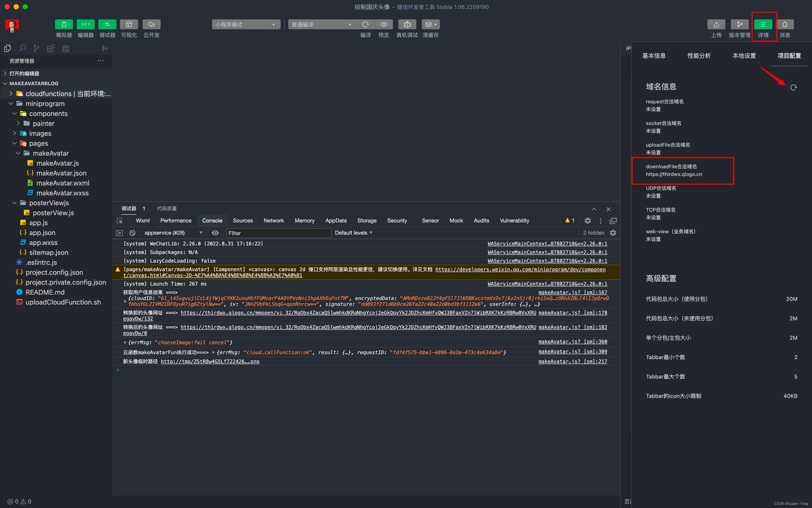Open the Clear Cache (清缓存) menu
This screenshot has height=508, width=812.
[x=431, y=24]
